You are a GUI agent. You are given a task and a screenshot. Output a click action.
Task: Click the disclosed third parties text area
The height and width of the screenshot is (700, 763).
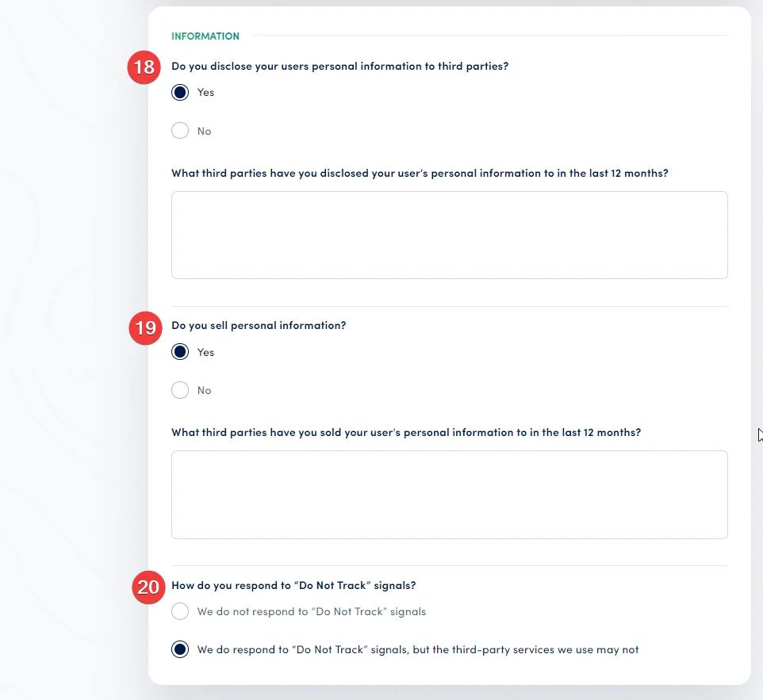[x=449, y=234]
